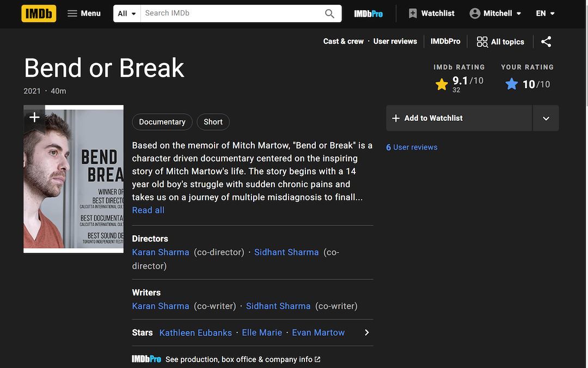
Task: Click the search magnifier icon
Action: [x=329, y=14]
